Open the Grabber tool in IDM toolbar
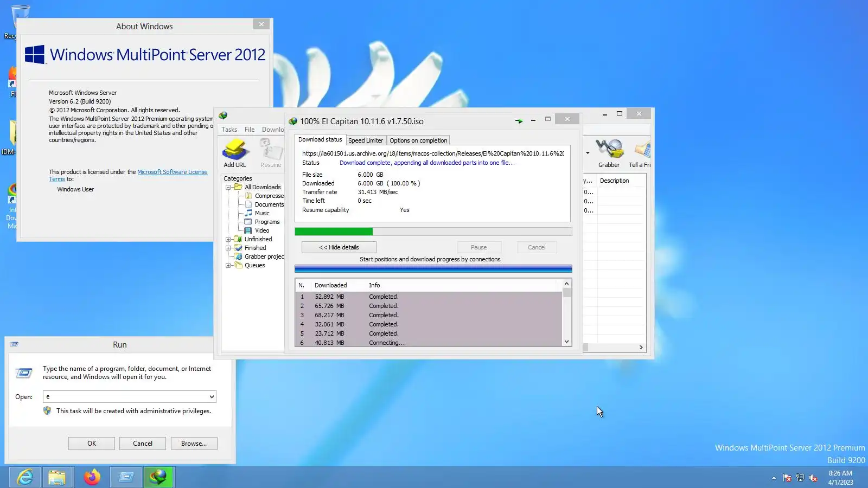Image resolution: width=868 pixels, height=488 pixels. tap(609, 149)
